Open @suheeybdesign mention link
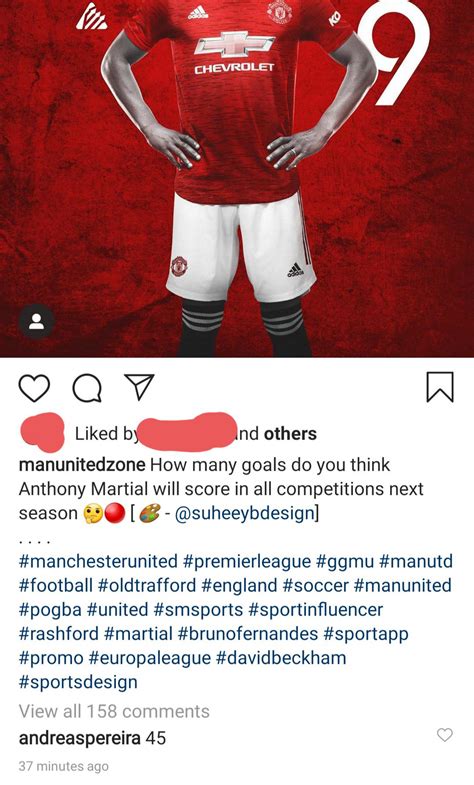This screenshot has width=474, height=785. (x=245, y=513)
